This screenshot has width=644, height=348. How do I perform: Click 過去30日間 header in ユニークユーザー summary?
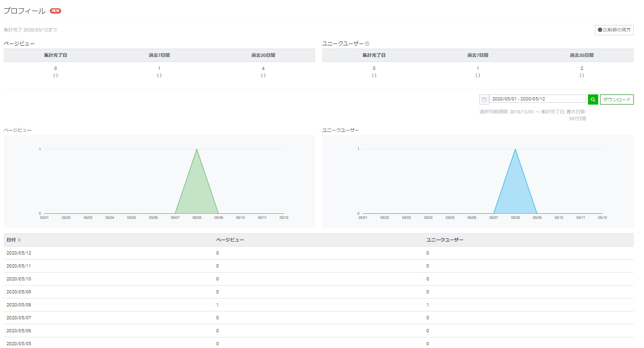click(x=581, y=55)
